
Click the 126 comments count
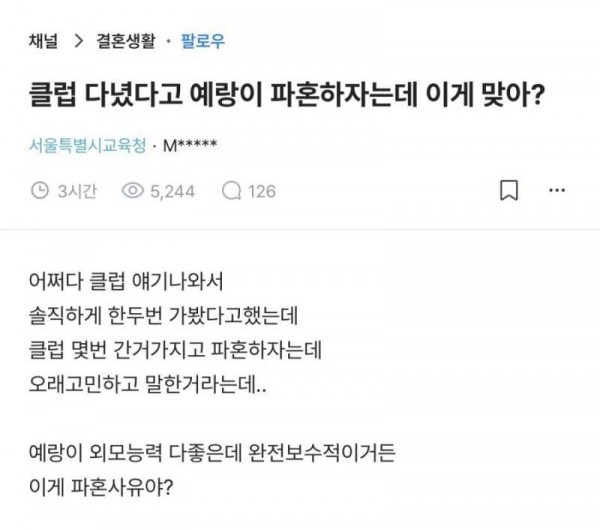click(x=262, y=191)
